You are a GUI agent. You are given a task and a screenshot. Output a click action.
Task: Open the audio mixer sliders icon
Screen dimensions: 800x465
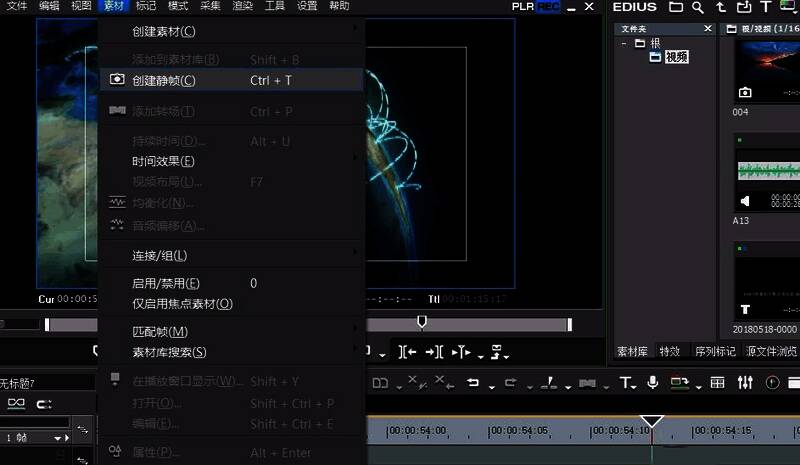(745, 382)
